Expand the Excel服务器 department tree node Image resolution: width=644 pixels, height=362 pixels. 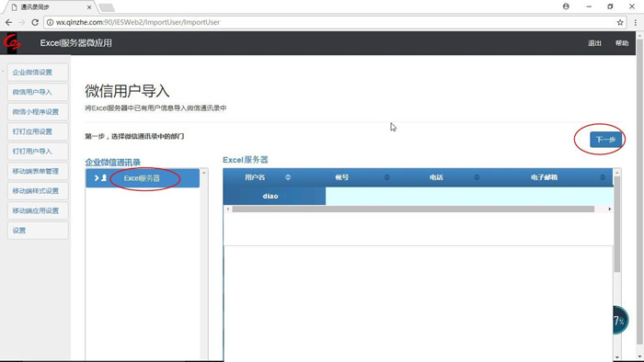point(97,178)
